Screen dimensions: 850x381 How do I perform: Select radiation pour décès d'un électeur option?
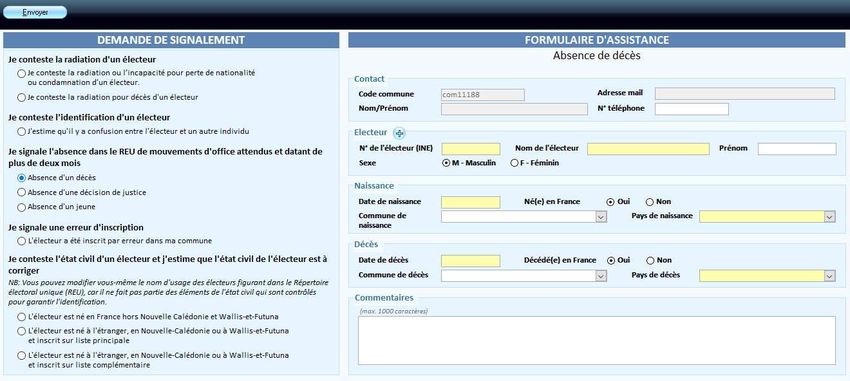pos(21,98)
